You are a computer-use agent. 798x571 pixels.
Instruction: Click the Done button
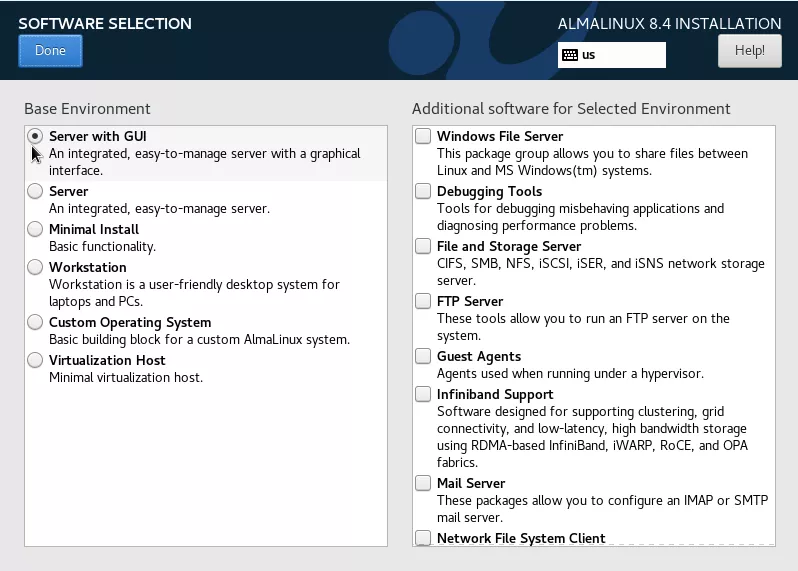tap(50, 51)
